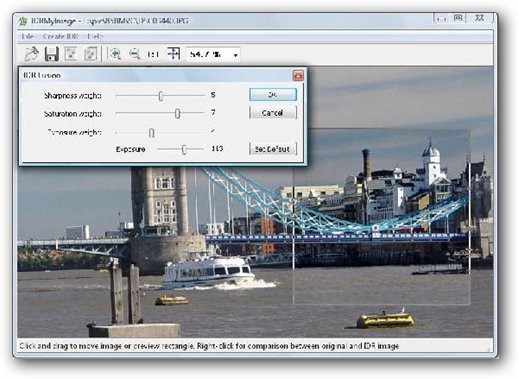519x379 pixels.
Task: Click the Sharpness weight value 5
Action: pyautogui.click(x=213, y=95)
